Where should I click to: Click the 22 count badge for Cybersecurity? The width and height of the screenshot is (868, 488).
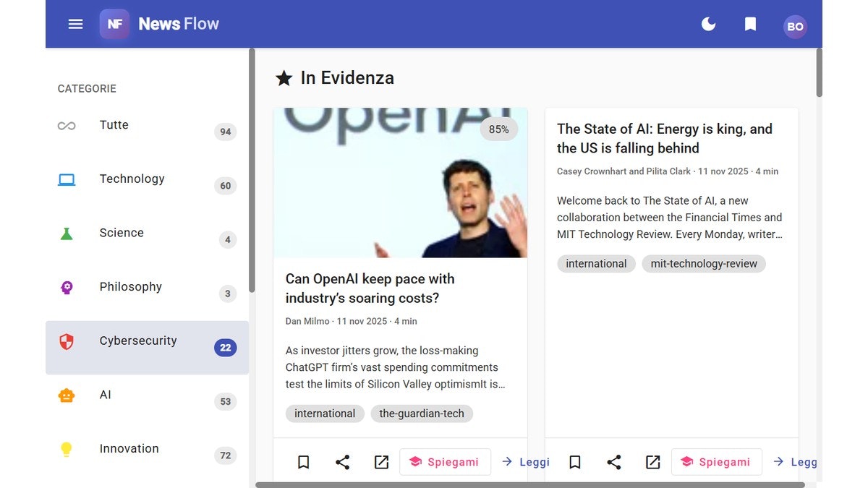click(x=226, y=348)
